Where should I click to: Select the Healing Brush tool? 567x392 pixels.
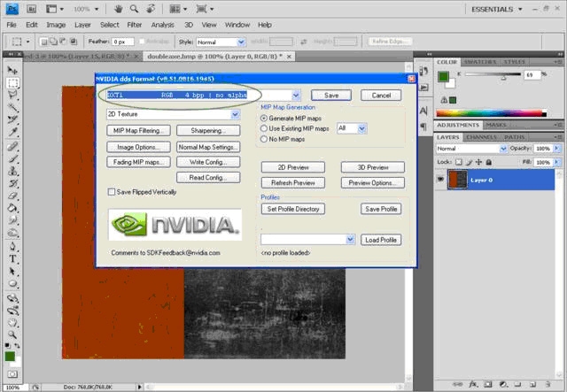tap(12, 146)
